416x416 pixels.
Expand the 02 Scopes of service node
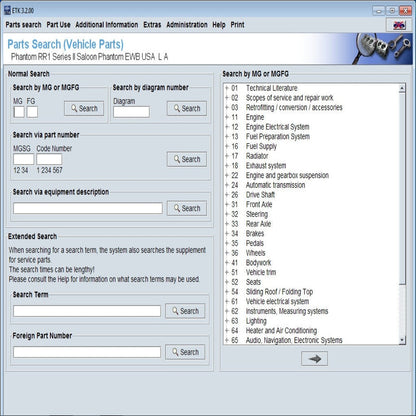point(227,98)
